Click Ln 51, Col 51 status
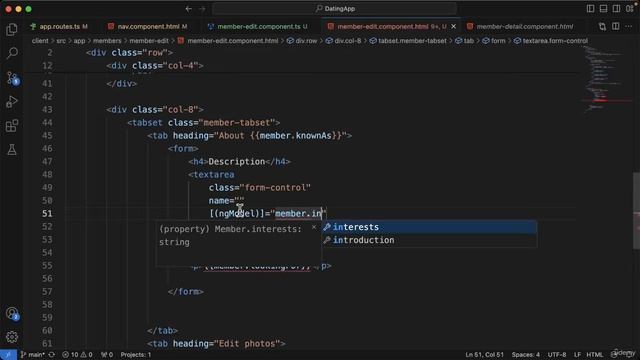This screenshot has height=360, width=640. 484,355
